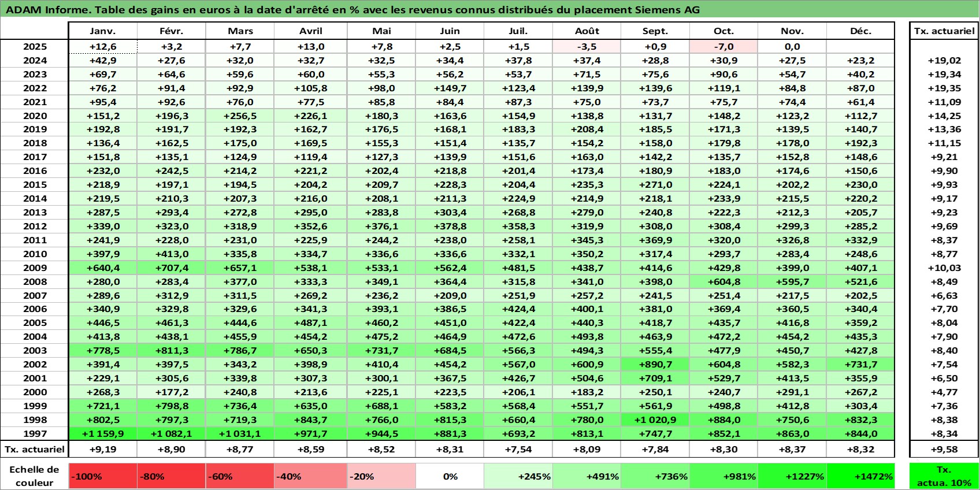Screen dimensions: 980x490
Task: Click the 'Echelle de couleur' label
Action: [x=34, y=476]
